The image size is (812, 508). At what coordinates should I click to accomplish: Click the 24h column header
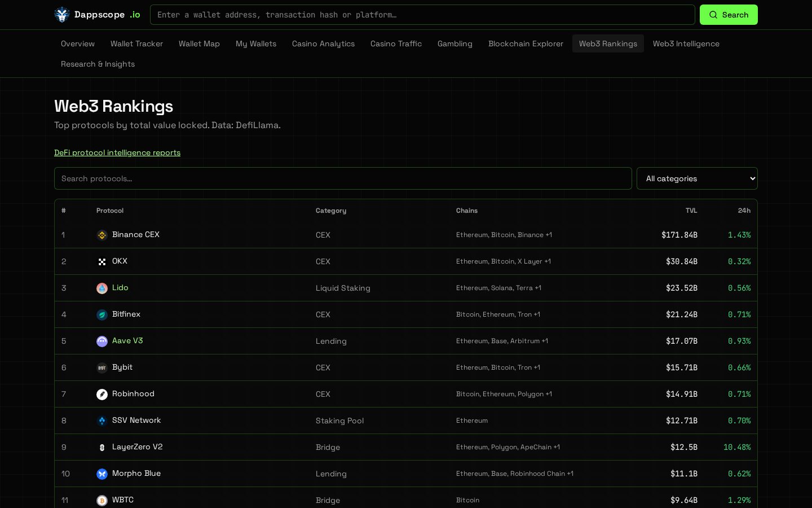tap(744, 211)
